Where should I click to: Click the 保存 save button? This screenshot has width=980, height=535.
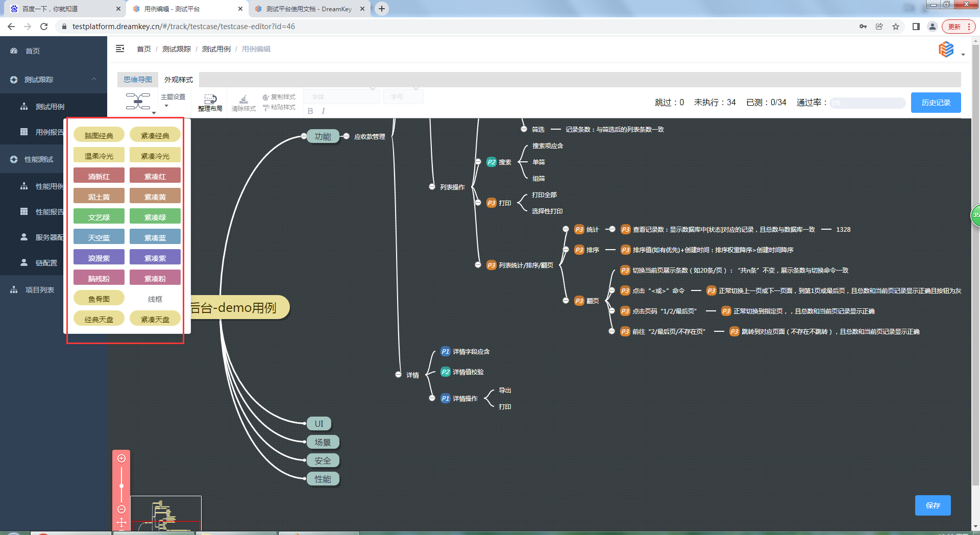pyautogui.click(x=933, y=505)
